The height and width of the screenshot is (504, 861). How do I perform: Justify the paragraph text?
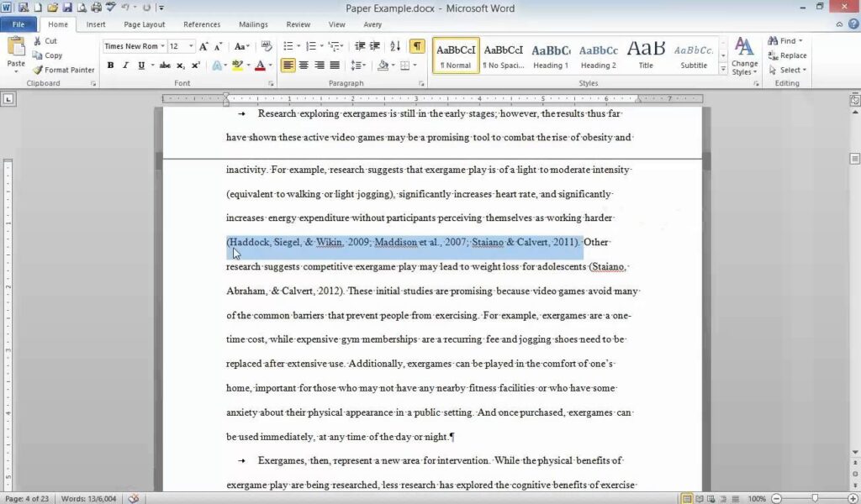click(335, 66)
